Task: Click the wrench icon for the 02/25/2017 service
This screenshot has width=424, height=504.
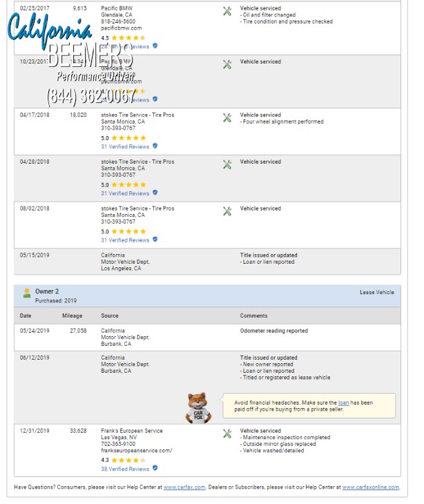Action: click(x=227, y=11)
